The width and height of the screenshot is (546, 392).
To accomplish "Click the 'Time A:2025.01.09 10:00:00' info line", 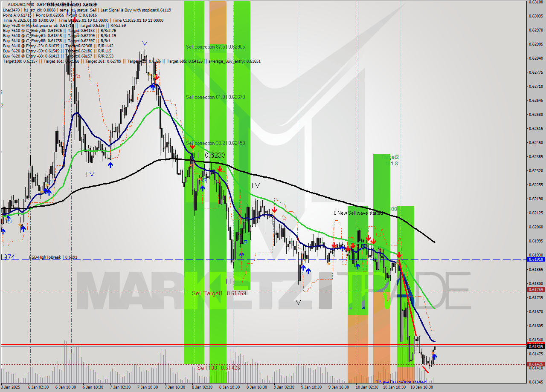I will click(x=83, y=20).
